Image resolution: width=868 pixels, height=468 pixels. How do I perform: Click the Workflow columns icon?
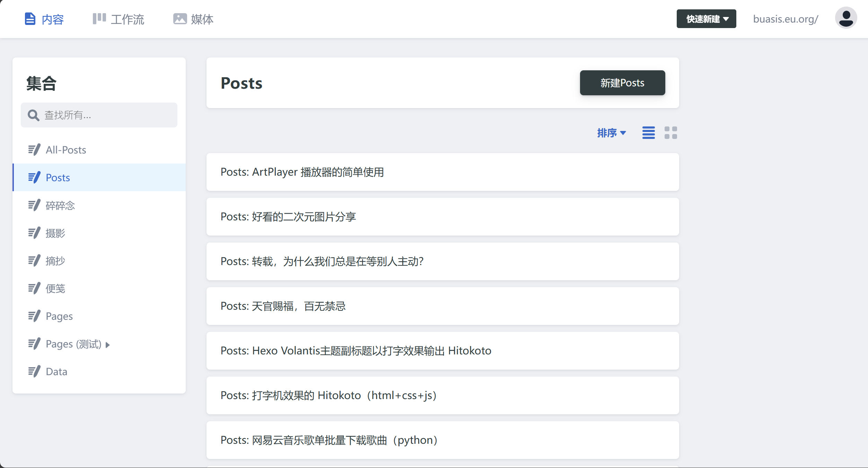(99, 19)
